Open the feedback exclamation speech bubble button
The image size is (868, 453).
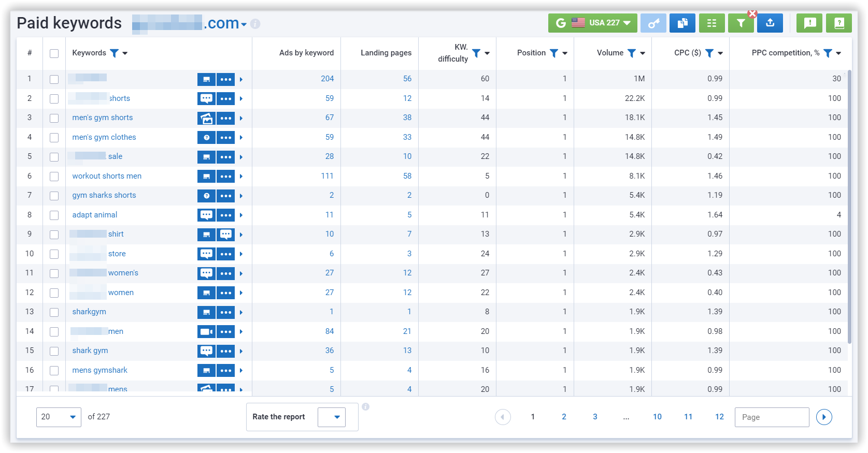809,23
